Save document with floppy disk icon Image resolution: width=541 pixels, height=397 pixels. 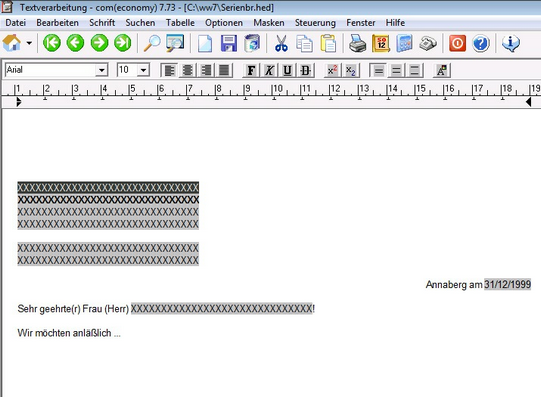229,43
